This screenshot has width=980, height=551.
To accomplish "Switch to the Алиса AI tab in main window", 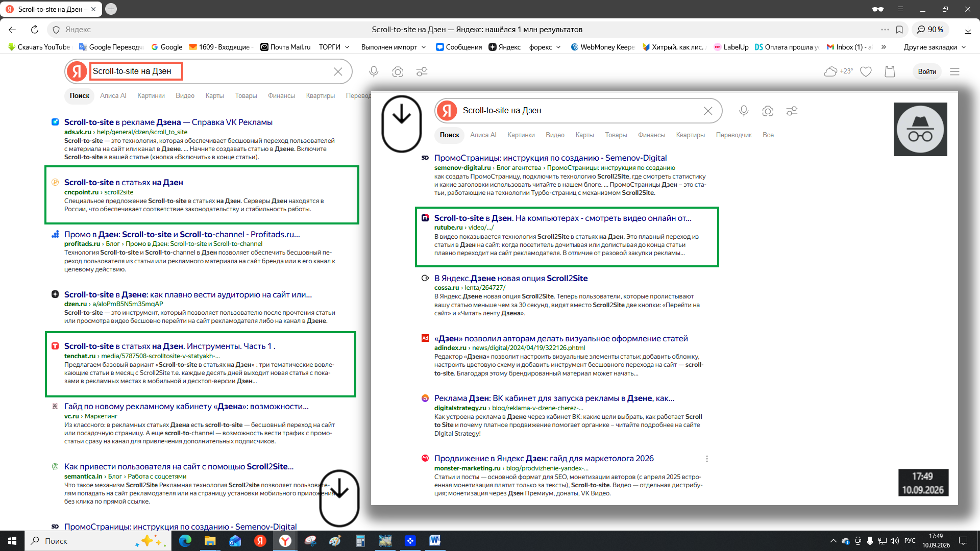I will [x=113, y=95].
